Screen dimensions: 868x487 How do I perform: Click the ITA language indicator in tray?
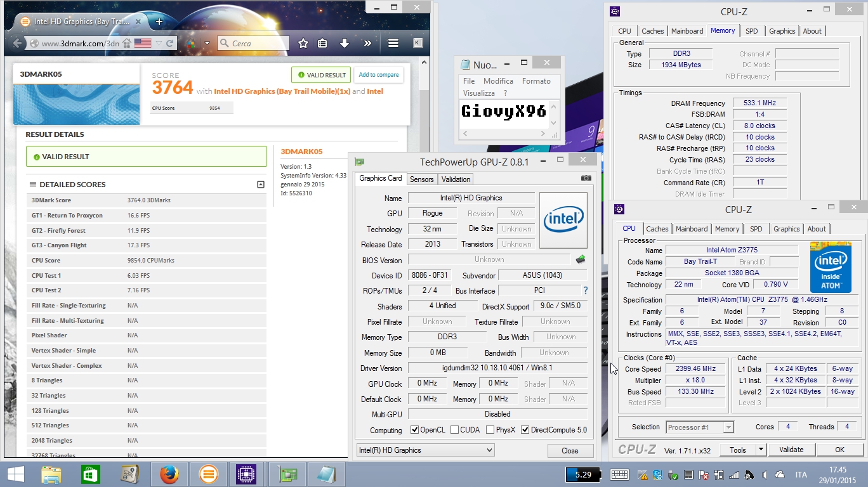click(801, 474)
